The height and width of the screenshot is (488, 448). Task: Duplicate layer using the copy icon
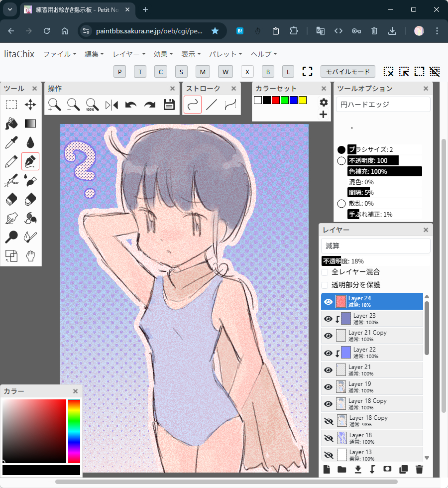pos(404,469)
